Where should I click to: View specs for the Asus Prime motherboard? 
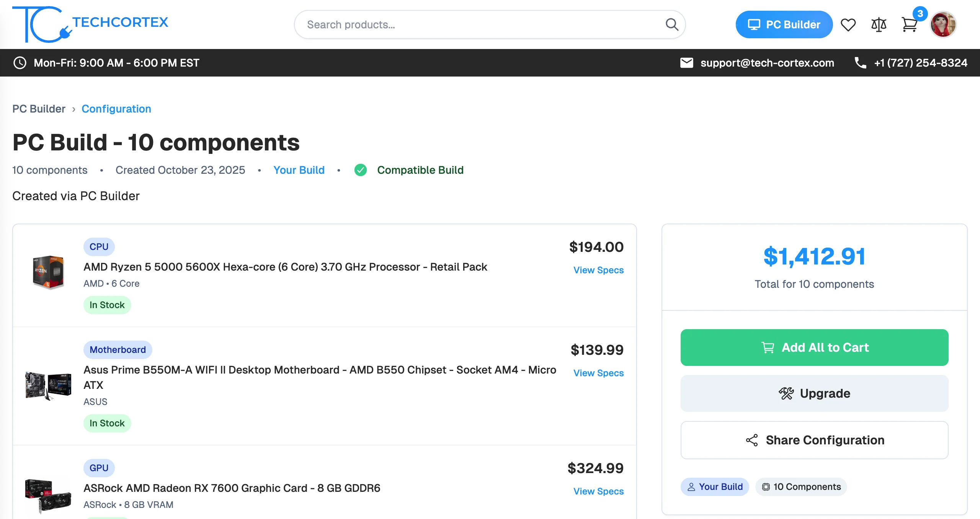[598, 373]
